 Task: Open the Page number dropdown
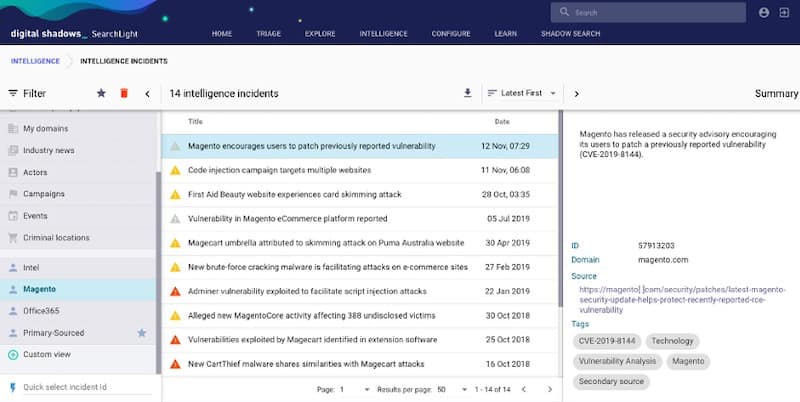click(x=355, y=389)
